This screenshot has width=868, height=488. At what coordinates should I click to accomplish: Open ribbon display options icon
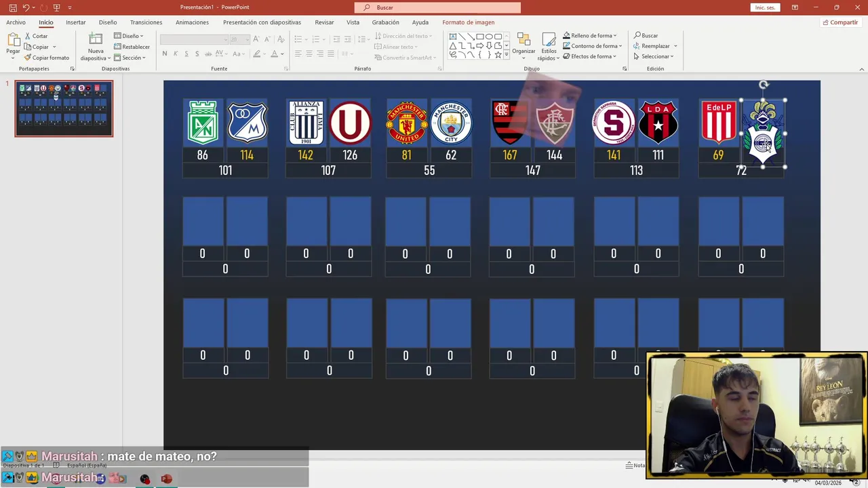click(x=795, y=7)
